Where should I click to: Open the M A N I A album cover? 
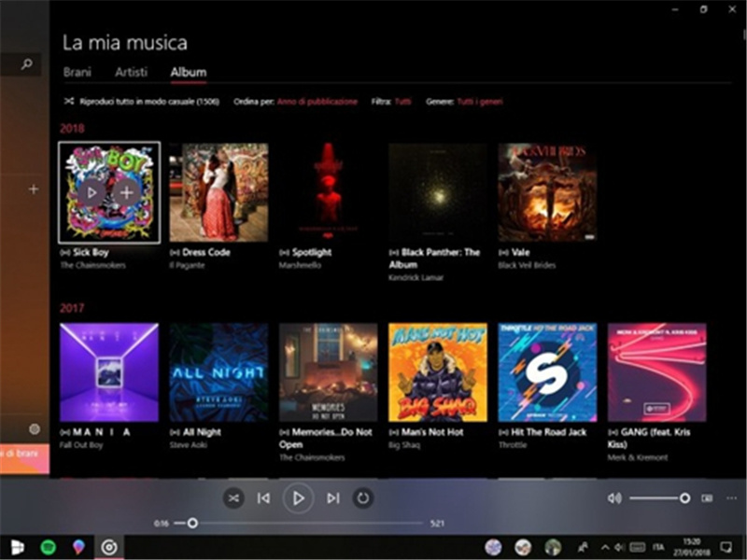pyautogui.click(x=109, y=372)
